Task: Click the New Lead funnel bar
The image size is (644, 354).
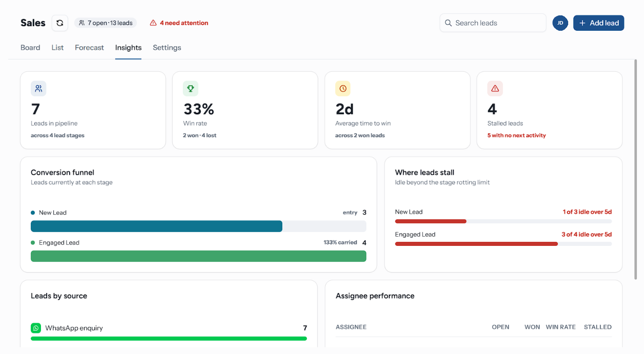Action: point(198,226)
